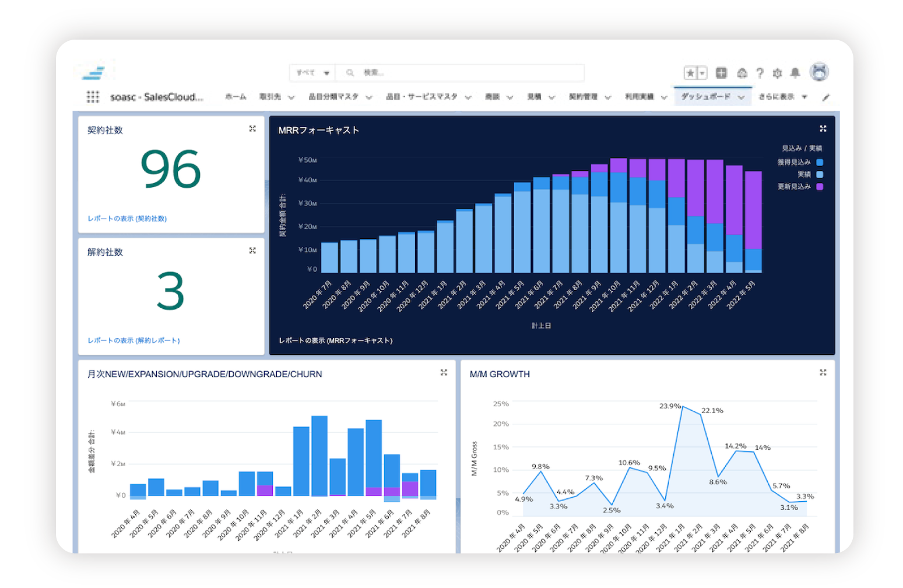Click the 3 cancellation count metric
The height and width of the screenshot is (588, 903).
click(171, 291)
